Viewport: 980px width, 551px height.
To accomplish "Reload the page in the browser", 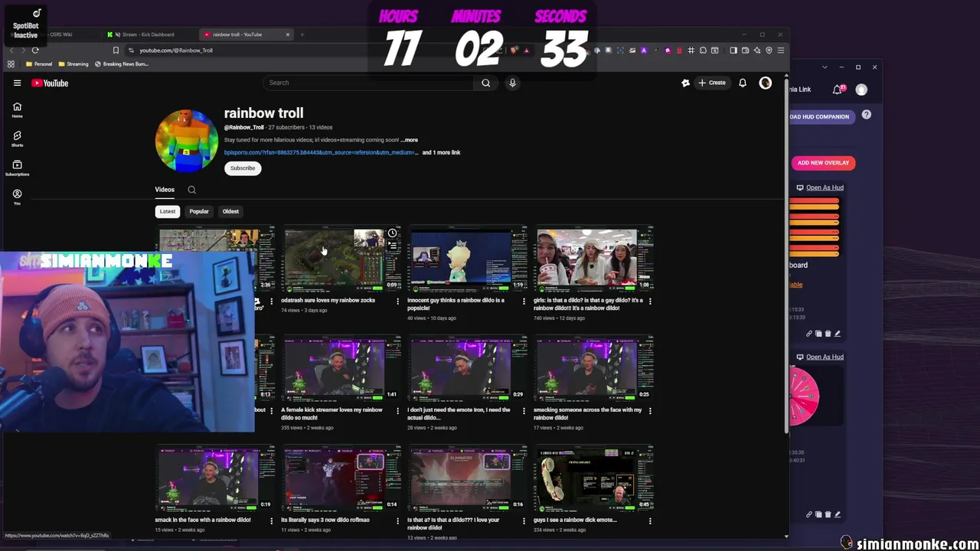I will coord(35,51).
